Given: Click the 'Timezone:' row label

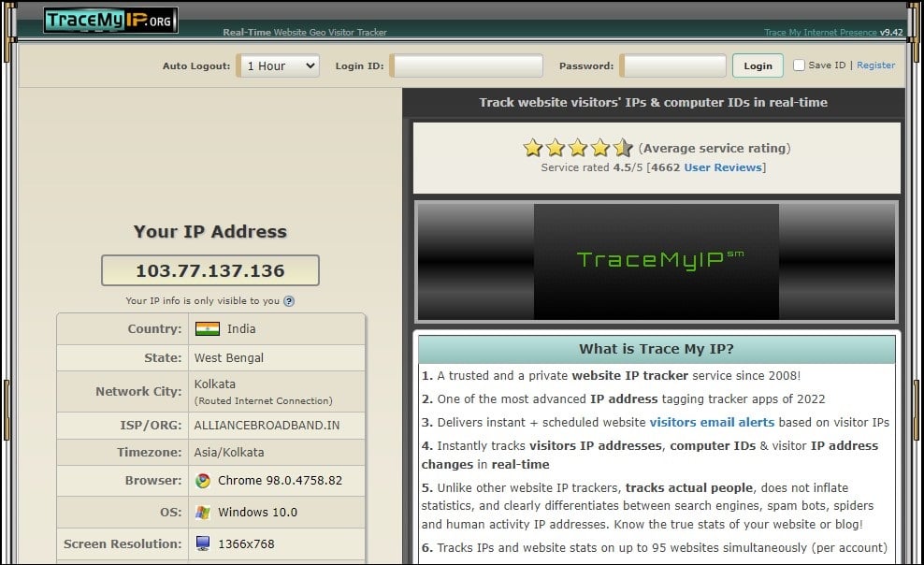Looking at the screenshot, I should 149,453.
